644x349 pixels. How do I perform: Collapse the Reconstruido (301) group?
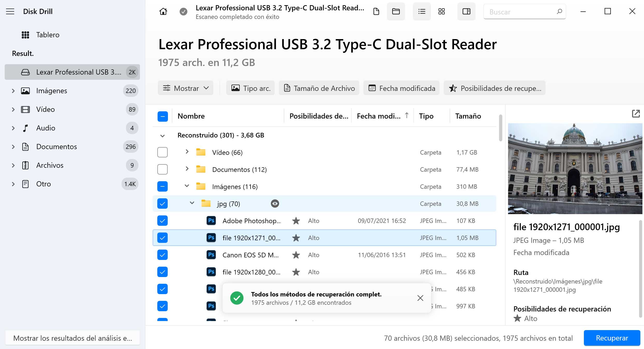tap(162, 136)
